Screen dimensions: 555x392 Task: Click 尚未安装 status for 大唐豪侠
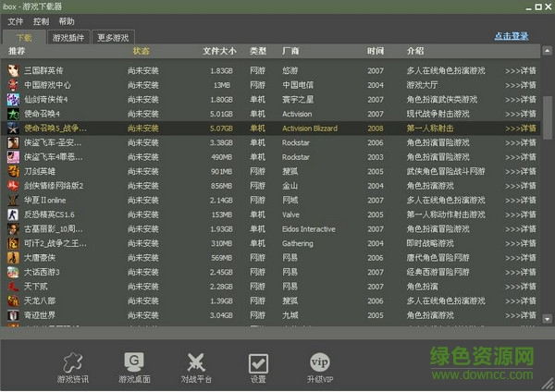click(x=143, y=258)
